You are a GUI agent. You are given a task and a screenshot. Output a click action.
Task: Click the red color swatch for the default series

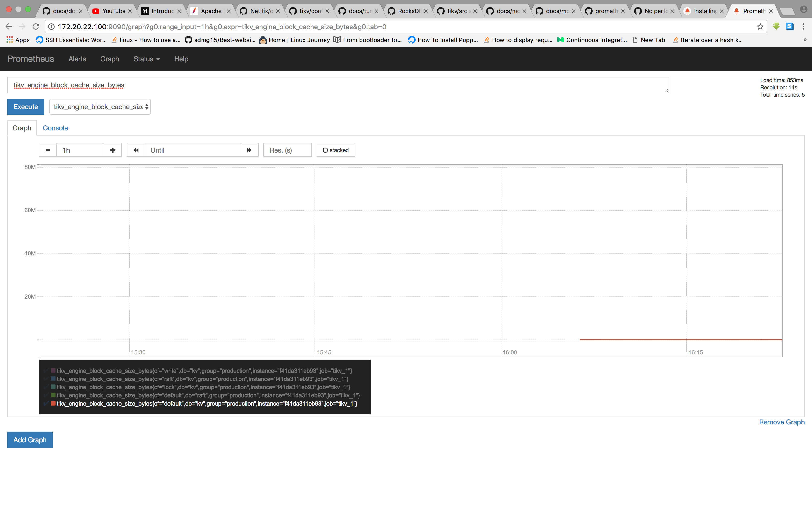pyautogui.click(x=53, y=403)
